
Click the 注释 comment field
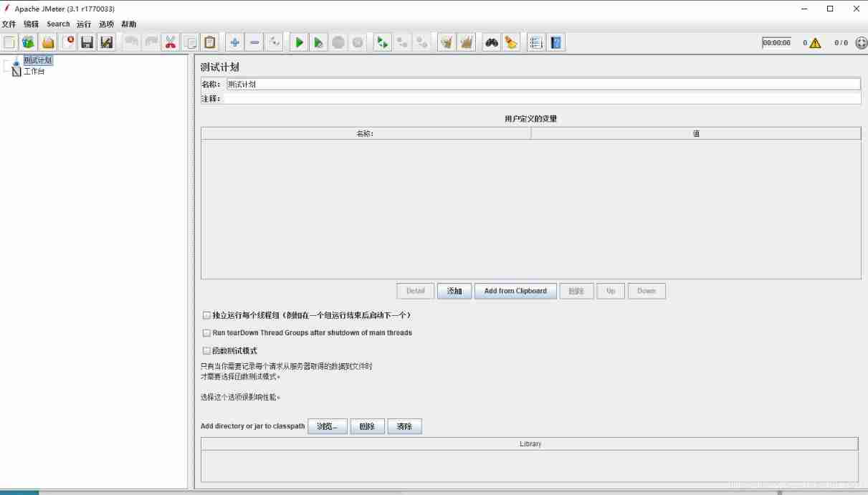[543, 99]
